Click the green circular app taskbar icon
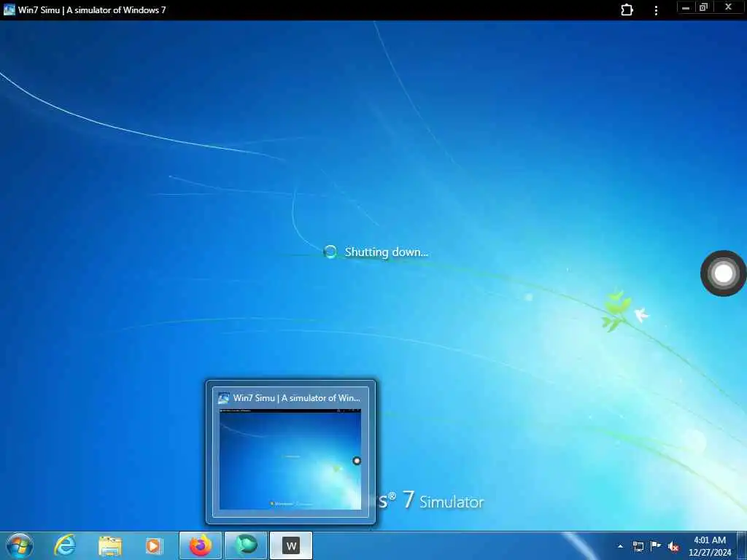Viewport: 747px width, 560px height. [x=246, y=545]
